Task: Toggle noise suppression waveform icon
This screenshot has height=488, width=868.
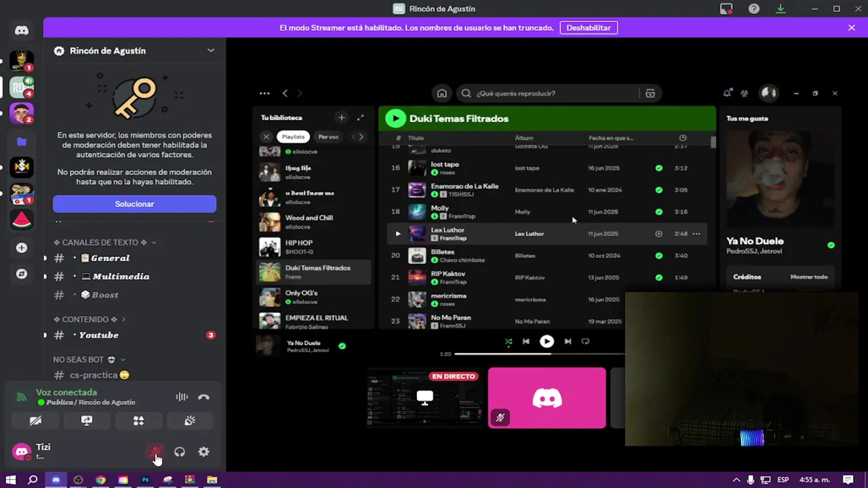Action: coord(182,397)
